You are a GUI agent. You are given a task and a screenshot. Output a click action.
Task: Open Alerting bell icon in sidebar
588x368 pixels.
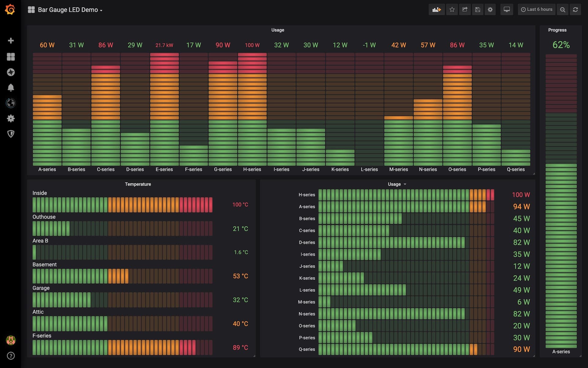tap(11, 88)
